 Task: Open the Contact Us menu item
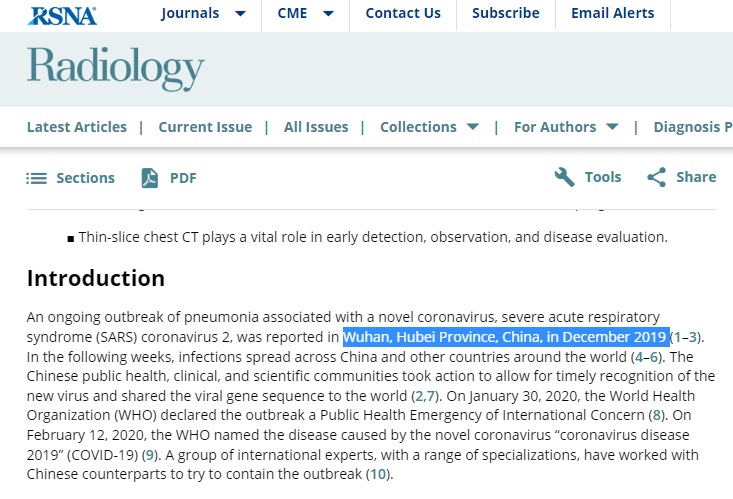pyautogui.click(x=403, y=13)
